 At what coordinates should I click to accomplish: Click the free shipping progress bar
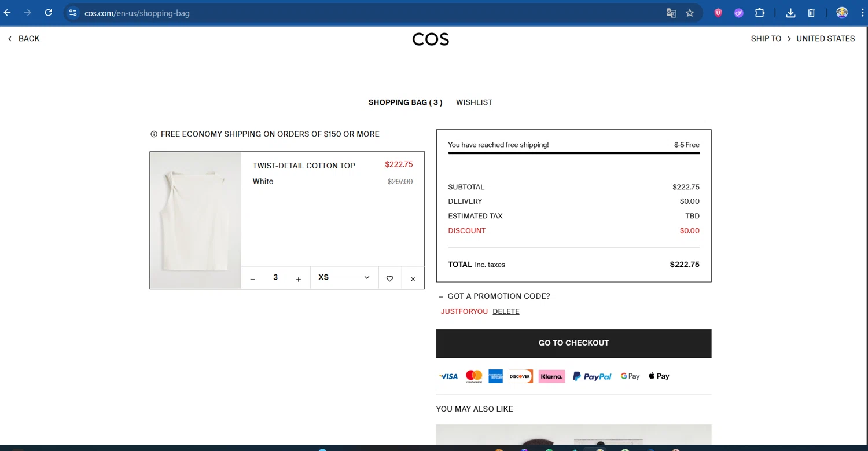[x=573, y=153]
